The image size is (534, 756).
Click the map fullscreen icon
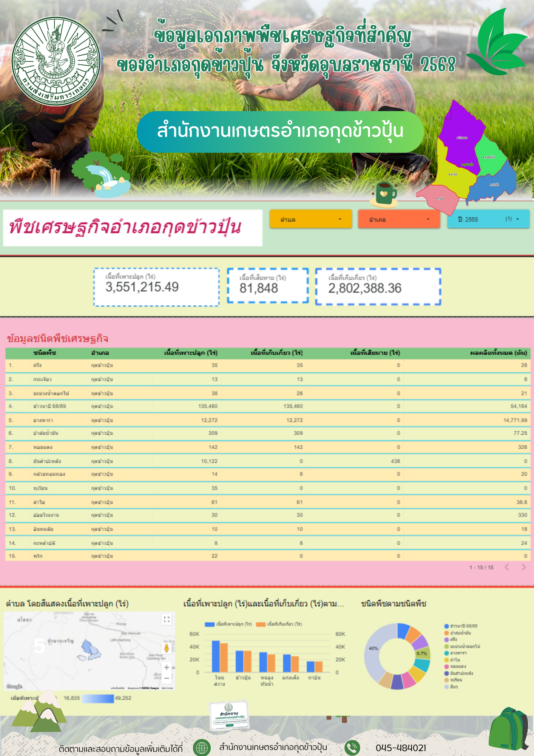(x=167, y=620)
